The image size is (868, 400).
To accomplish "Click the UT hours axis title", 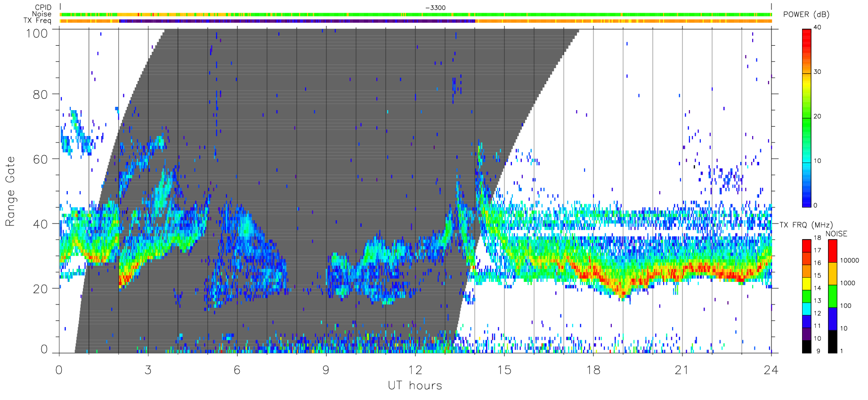I will [x=415, y=385].
